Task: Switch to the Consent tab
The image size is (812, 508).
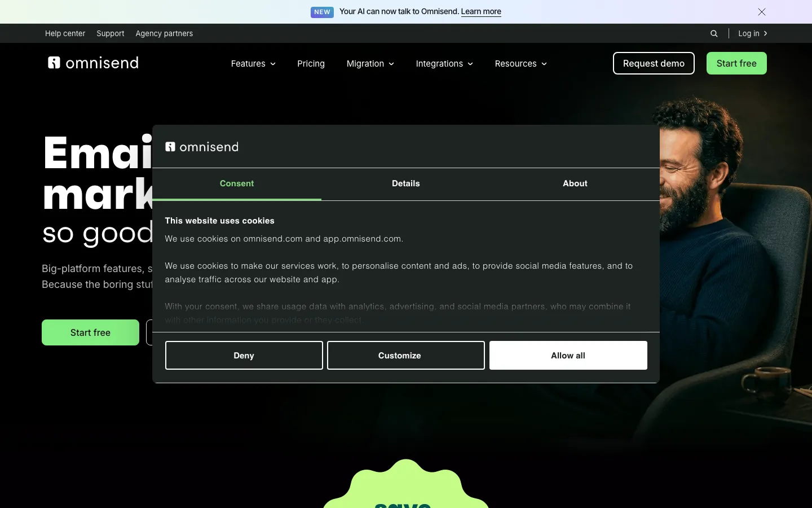Action: coord(237,184)
